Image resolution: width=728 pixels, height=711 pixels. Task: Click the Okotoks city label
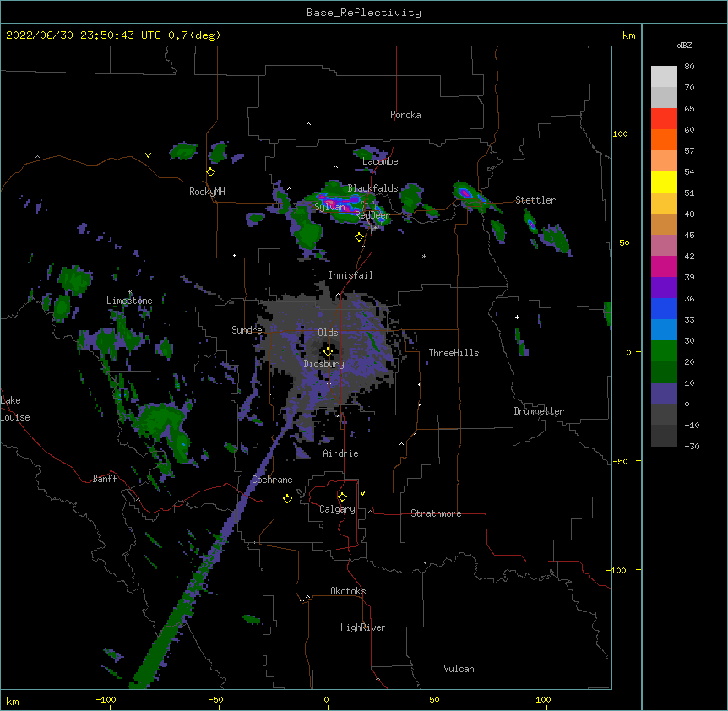point(348,591)
